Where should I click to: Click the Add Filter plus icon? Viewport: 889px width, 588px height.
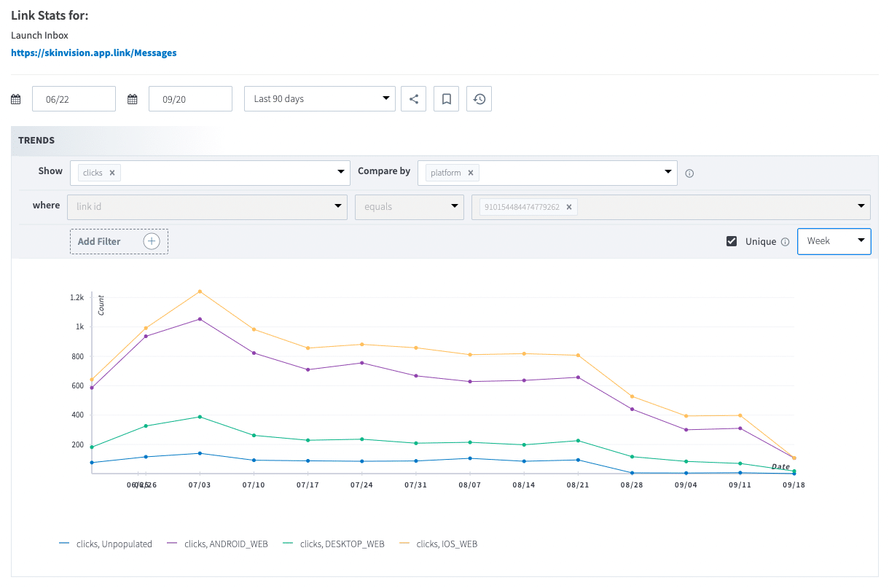(152, 241)
